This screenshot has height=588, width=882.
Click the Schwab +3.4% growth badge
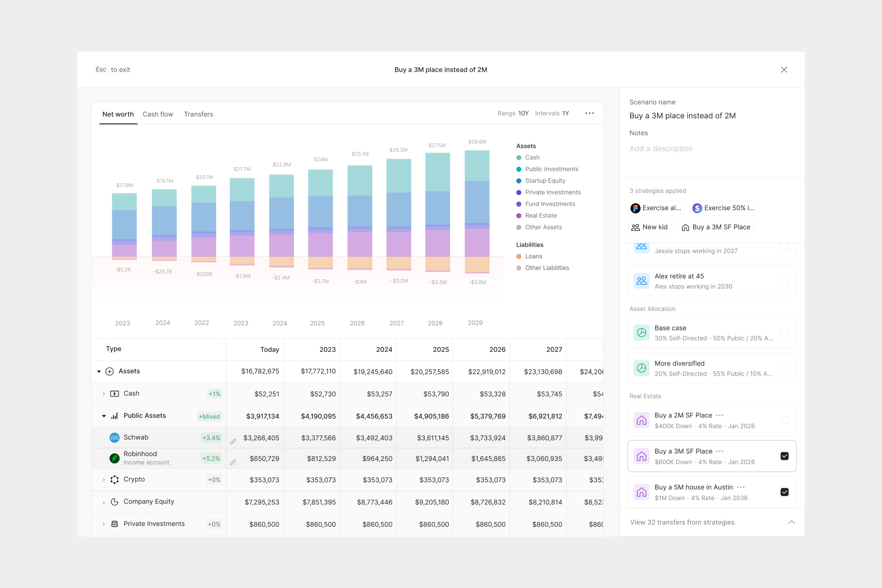211,438
